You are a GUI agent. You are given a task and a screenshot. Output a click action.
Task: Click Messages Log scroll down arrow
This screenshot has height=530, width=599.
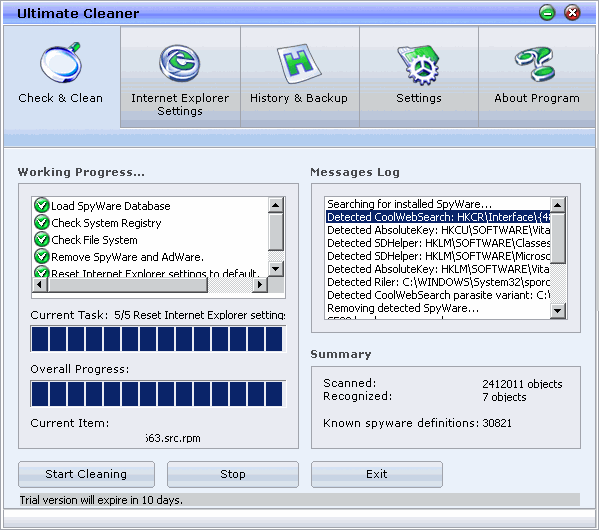557,310
